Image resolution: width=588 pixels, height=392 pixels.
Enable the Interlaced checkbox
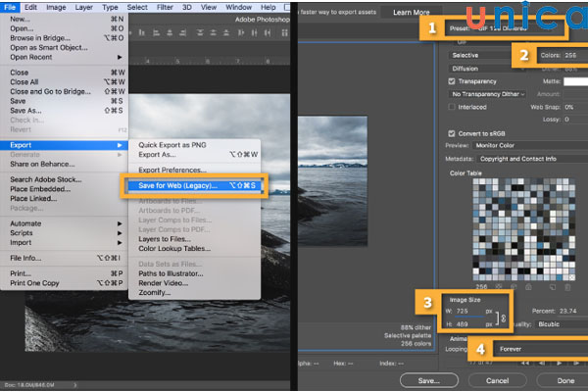point(451,107)
